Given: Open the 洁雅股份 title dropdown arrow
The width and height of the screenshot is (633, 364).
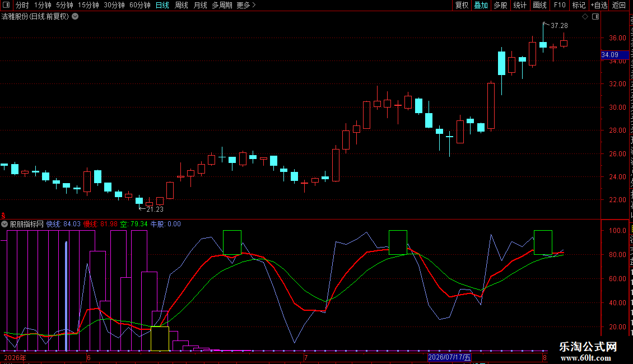Looking at the screenshot, I should click(75, 17).
